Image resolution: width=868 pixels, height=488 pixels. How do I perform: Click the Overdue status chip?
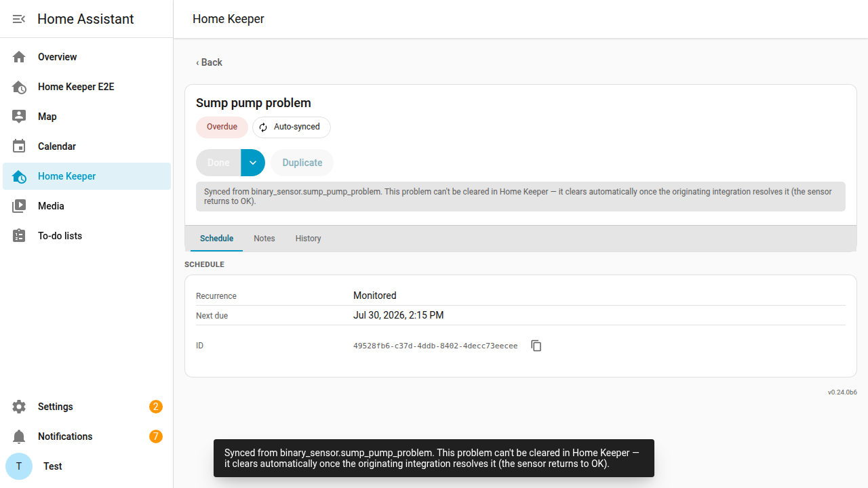pyautogui.click(x=222, y=127)
